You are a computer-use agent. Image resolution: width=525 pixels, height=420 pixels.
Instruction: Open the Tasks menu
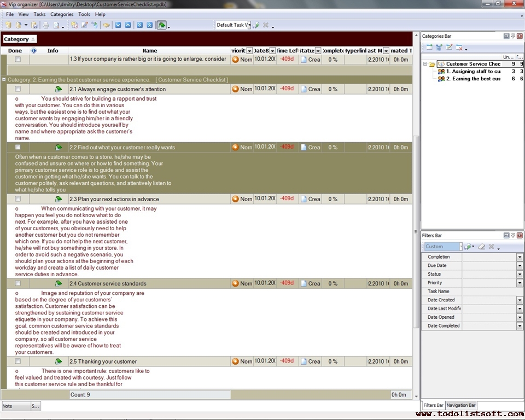(x=39, y=14)
